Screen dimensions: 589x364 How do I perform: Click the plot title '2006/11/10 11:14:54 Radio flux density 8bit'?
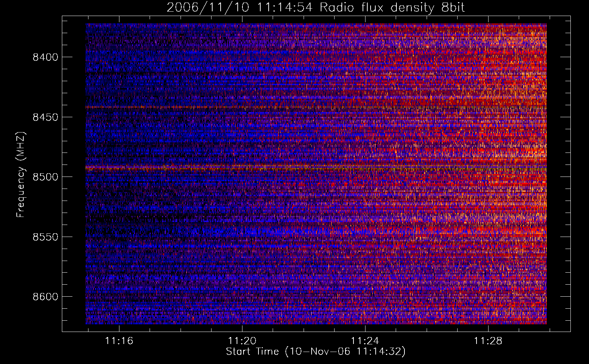tap(316, 7)
